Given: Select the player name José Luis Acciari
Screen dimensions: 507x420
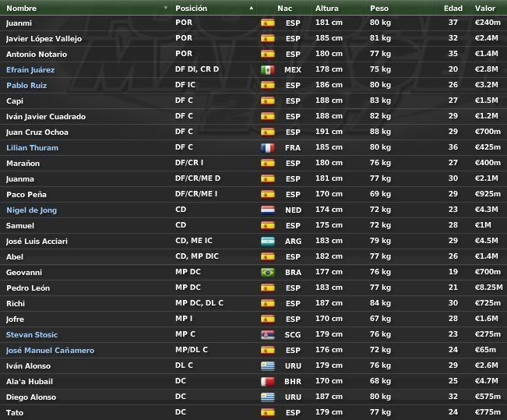Looking at the screenshot, I should click(37, 242).
